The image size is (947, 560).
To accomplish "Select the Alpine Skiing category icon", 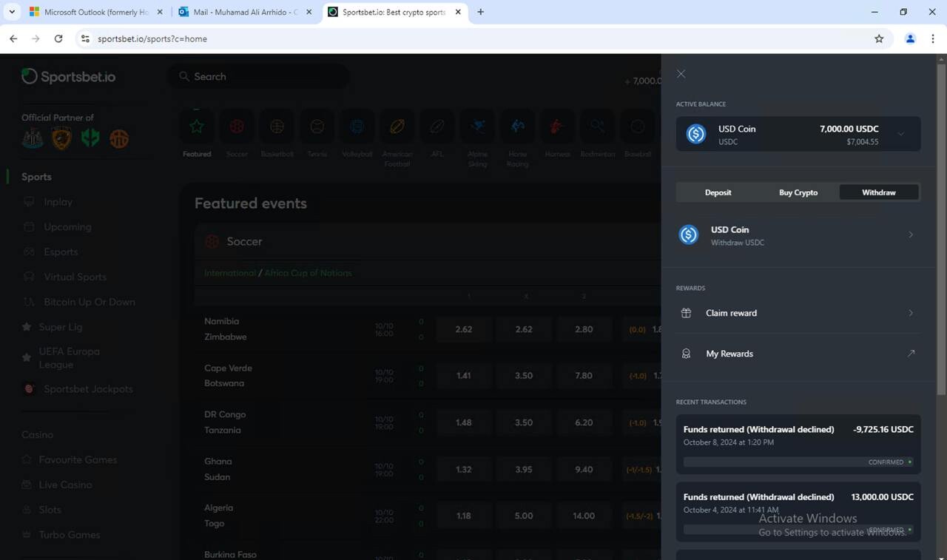I will [x=477, y=126].
